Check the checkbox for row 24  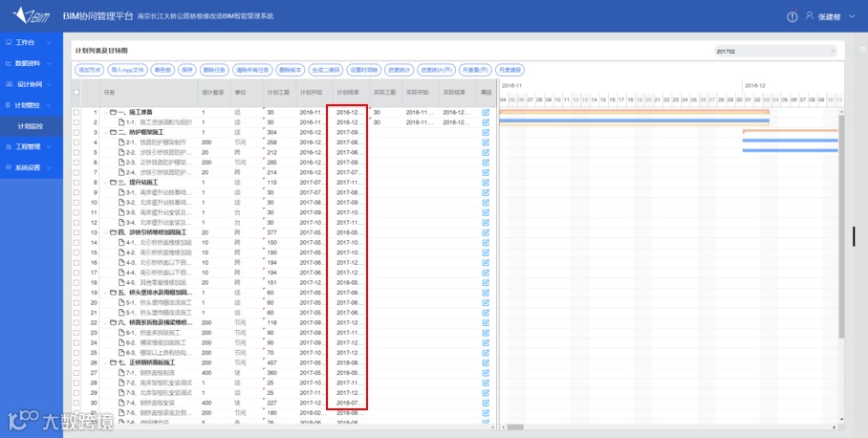[76, 342]
